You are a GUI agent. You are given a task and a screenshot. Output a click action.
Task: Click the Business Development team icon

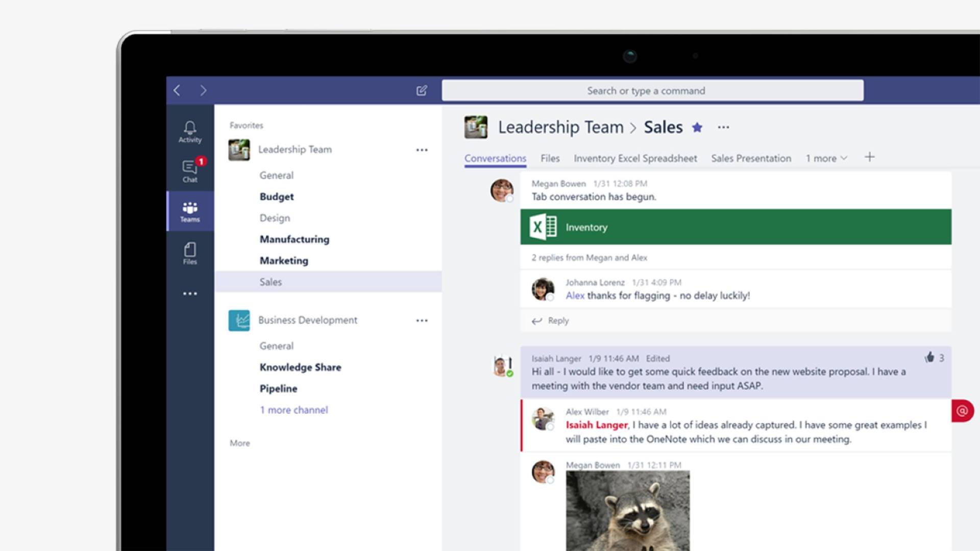pyautogui.click(x=239, y=320)
